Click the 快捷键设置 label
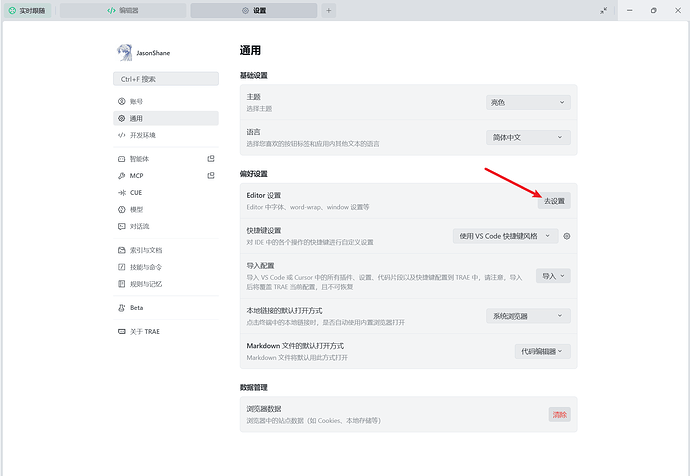 [264, 231]
